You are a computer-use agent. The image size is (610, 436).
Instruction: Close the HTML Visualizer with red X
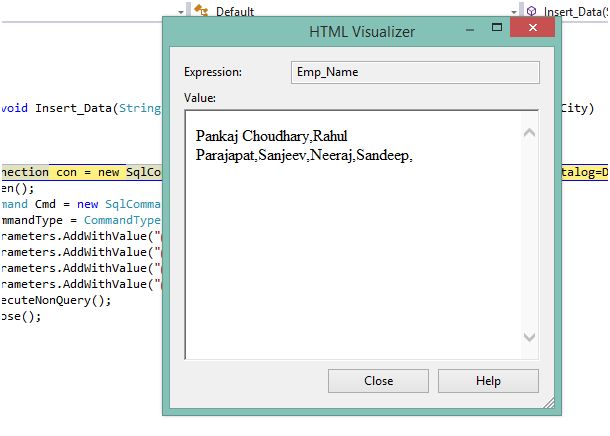tap(533, 27)
